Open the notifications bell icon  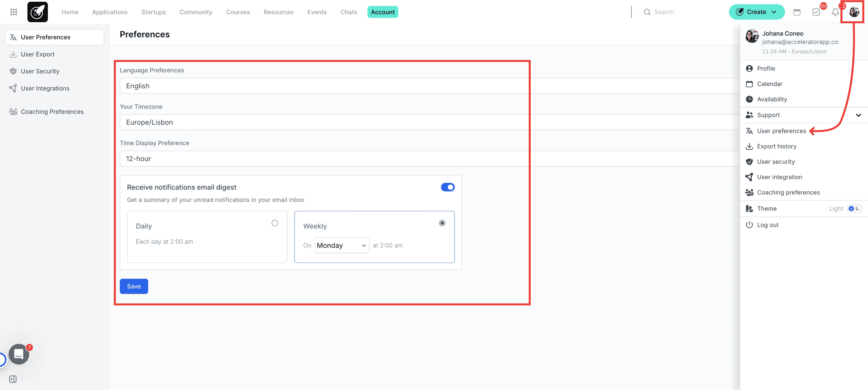click(x=835, y=12)
